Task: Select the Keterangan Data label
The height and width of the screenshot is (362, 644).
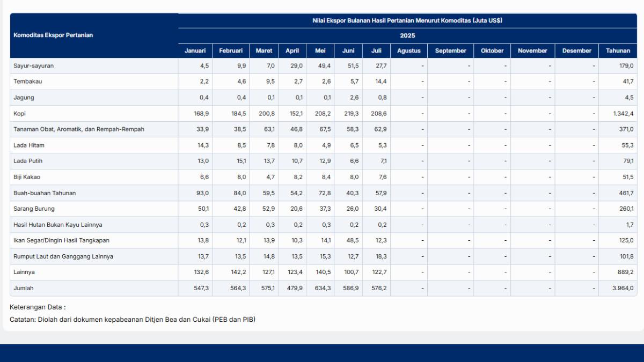Action: (38, 307)
